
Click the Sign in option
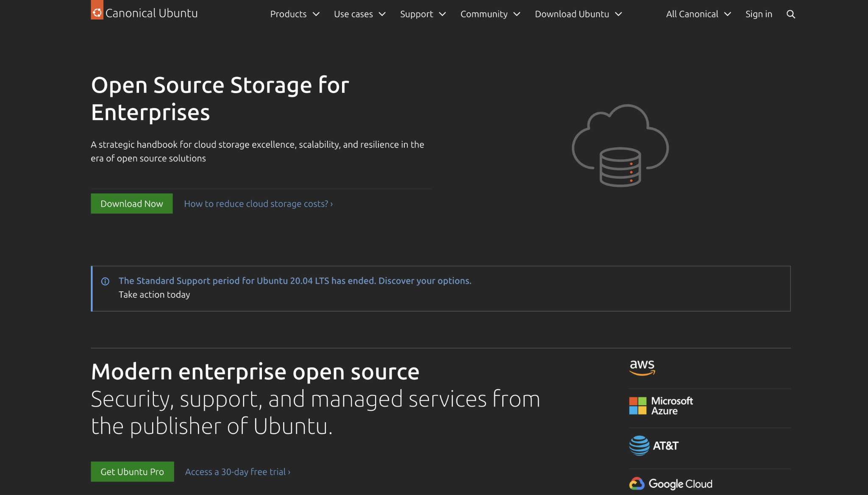[759, 14]
